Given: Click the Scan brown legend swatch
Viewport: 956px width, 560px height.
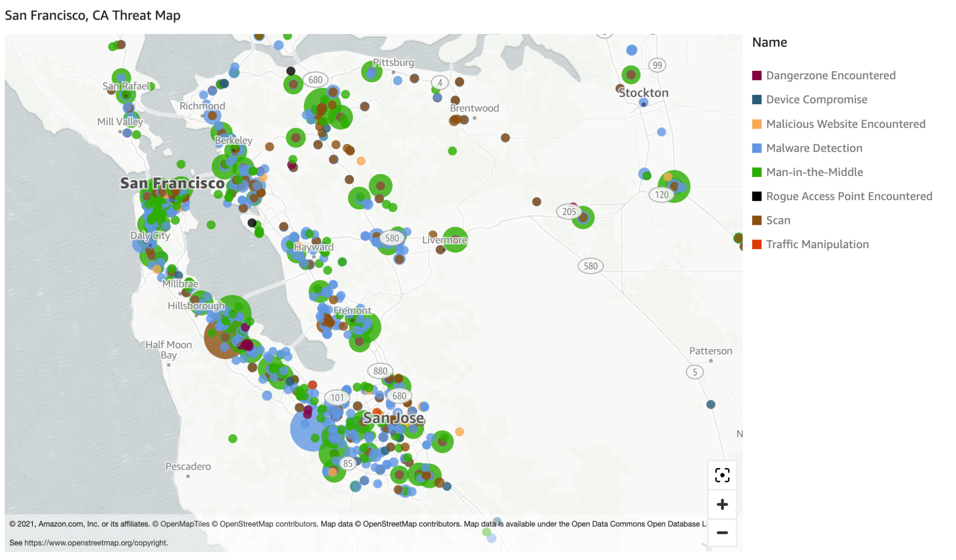Looking at the screenshot, I should click(x=757, y=220).
